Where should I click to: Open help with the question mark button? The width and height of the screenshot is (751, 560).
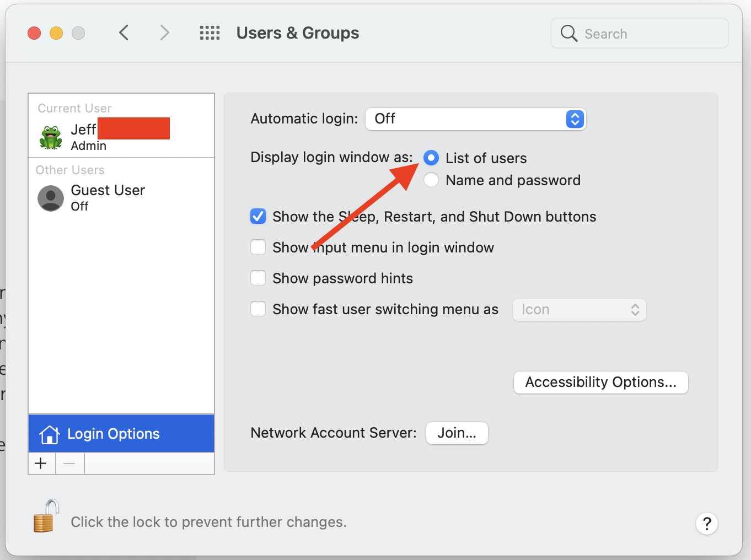(706, 524)
